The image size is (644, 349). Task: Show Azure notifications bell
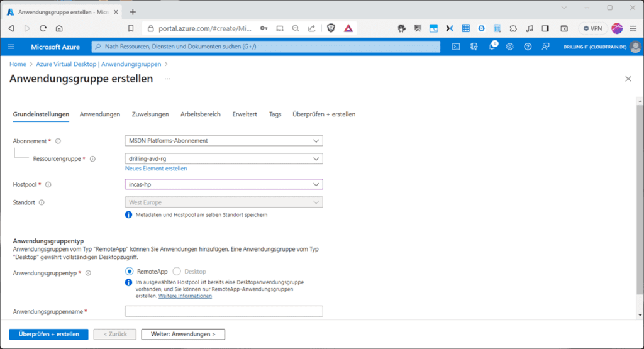492,47
